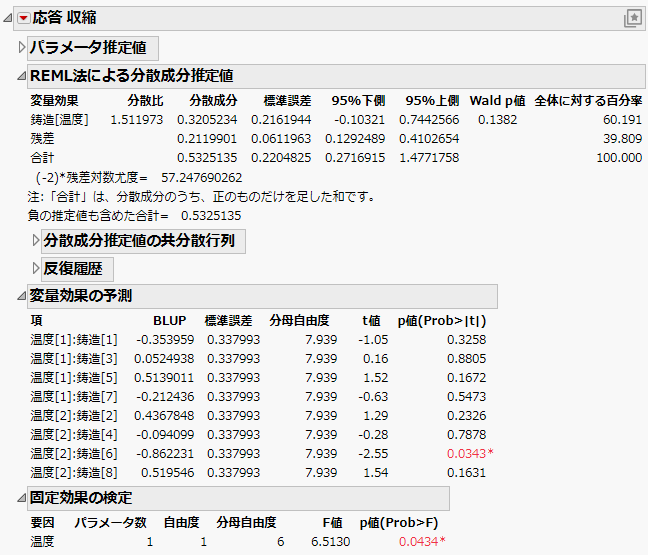Click BLUP value -0.862231

click(165, 454)
